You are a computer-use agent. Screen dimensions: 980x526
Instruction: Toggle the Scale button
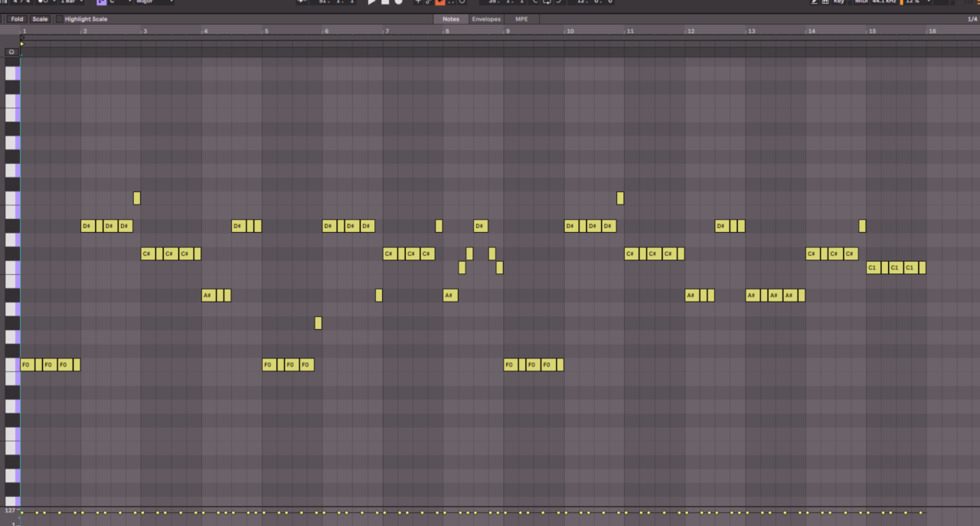(x=40, y=19)
